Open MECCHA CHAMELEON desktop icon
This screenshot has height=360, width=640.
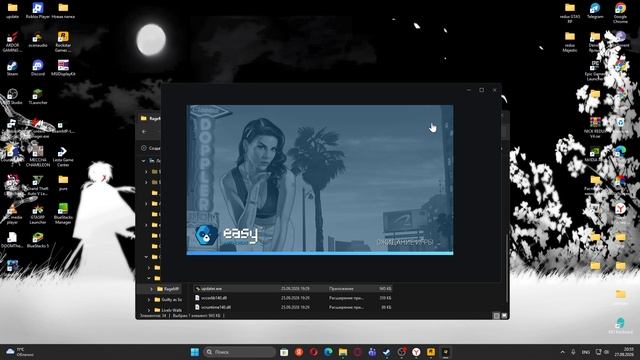click(38, 156)
